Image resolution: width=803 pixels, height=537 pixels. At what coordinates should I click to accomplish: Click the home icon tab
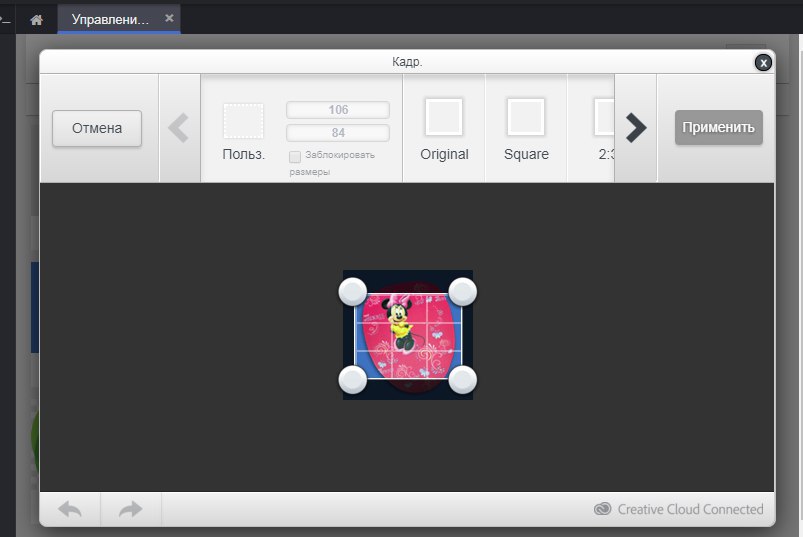36,20
